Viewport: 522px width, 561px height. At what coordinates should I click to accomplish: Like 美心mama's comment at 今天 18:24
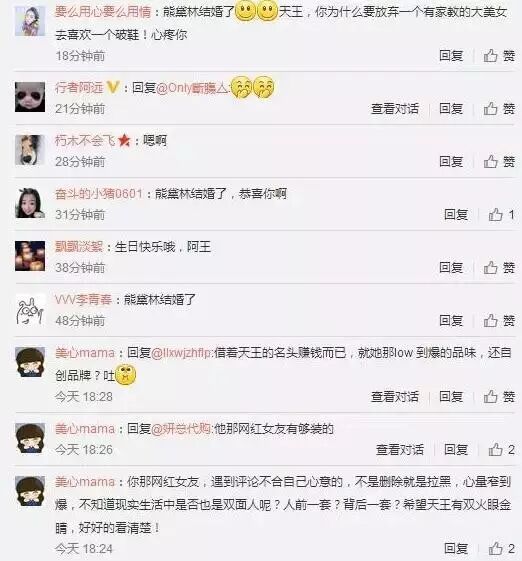pyautogui.click(x=501, y=548)
